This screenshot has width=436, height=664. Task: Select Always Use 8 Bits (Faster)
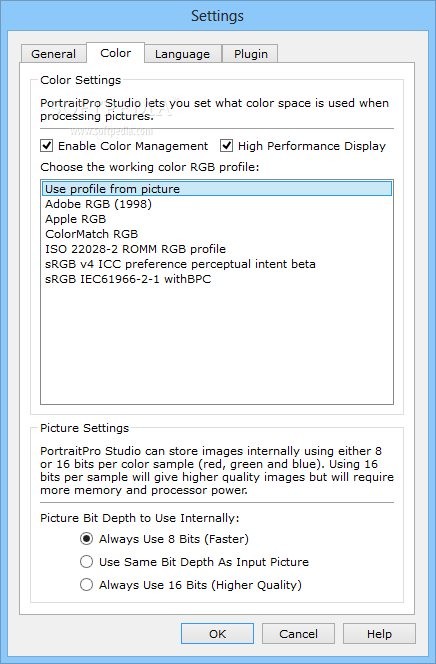point(86,539)
